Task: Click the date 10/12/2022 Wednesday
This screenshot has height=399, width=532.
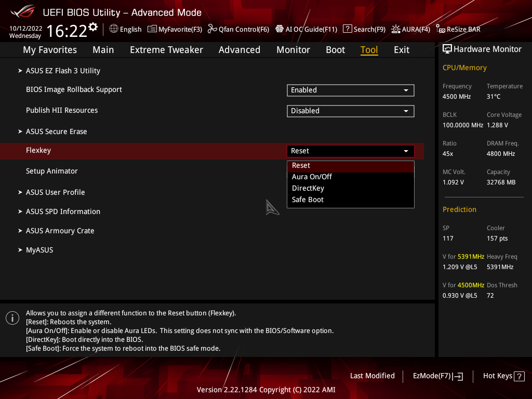Action: [25, 32]
